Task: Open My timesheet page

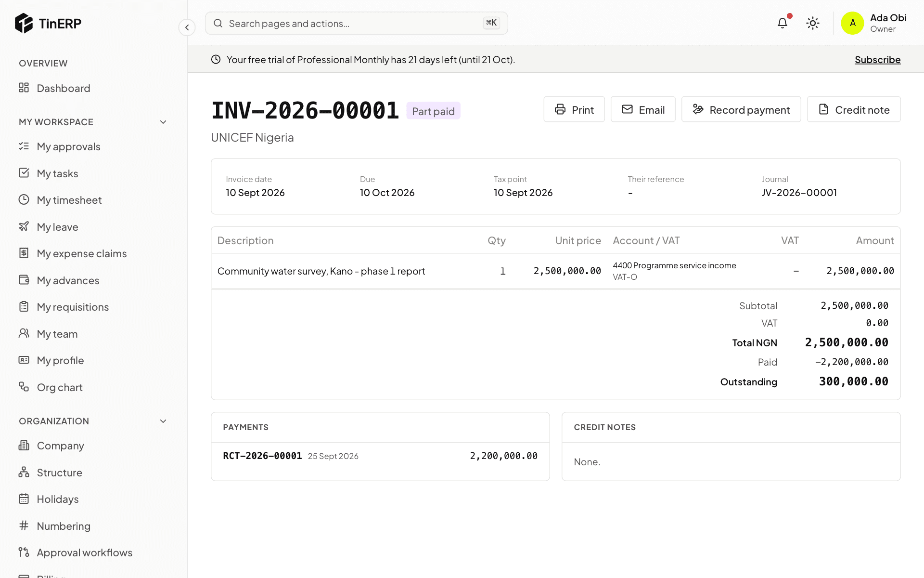Action: [93, 200]
